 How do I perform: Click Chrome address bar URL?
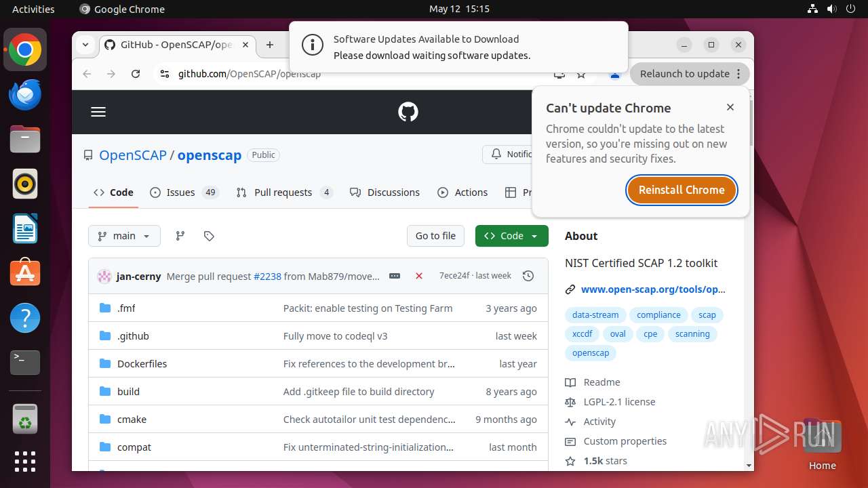(x=250, y=74)
